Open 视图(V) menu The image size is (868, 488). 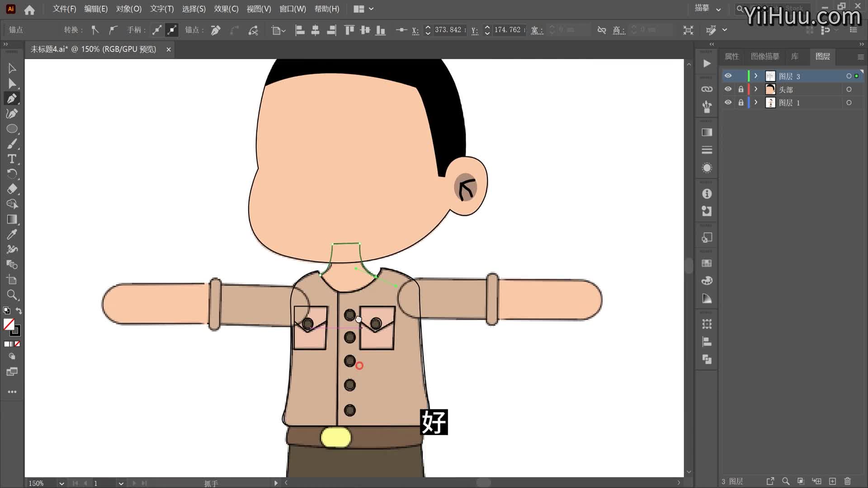[259, 9]
